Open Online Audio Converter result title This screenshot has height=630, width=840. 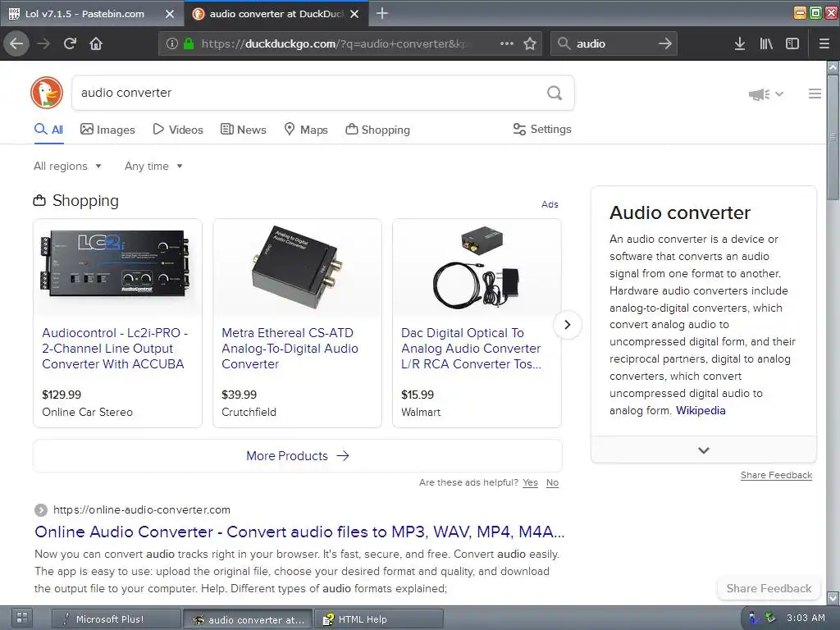(299, 532)
